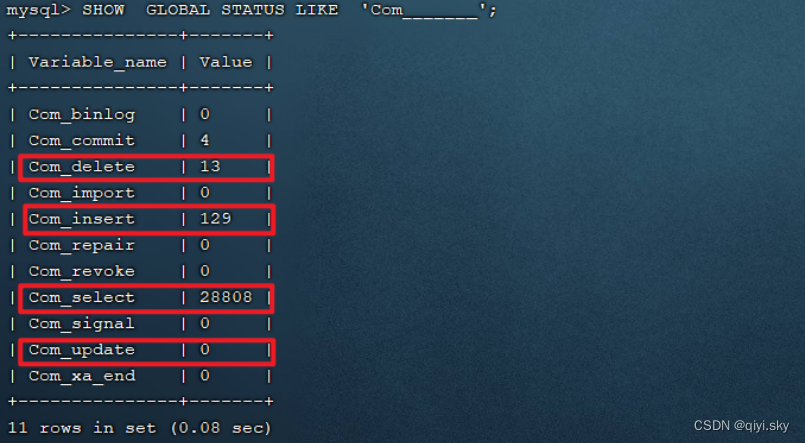
Task: Select the value 0 in Com_binlog row
Action: [x=205, y=114]
